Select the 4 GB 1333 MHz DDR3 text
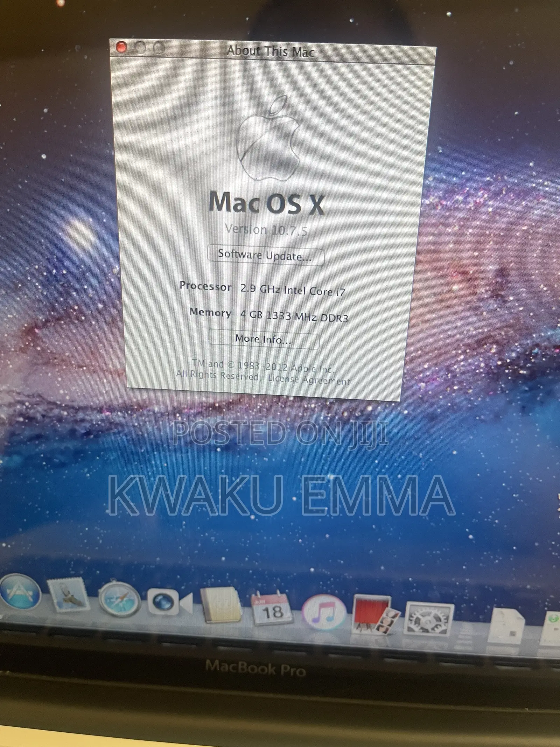 [x=294, y=316]
